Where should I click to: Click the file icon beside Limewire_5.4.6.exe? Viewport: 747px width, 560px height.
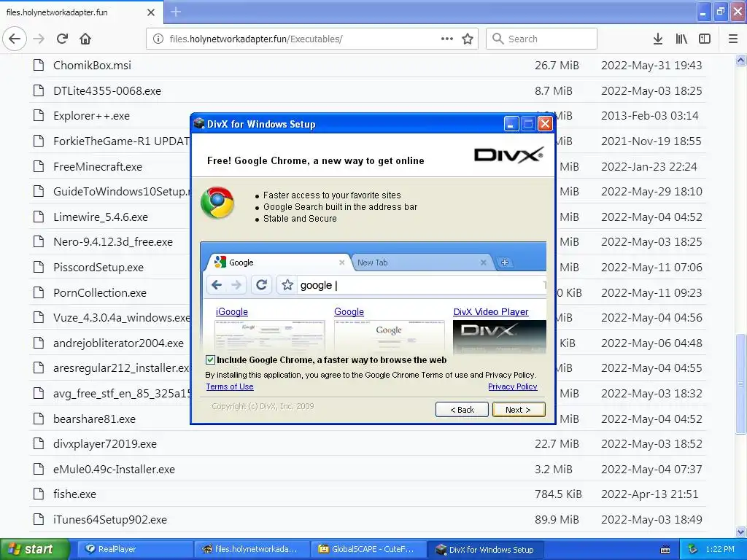[x=39, y=217]
